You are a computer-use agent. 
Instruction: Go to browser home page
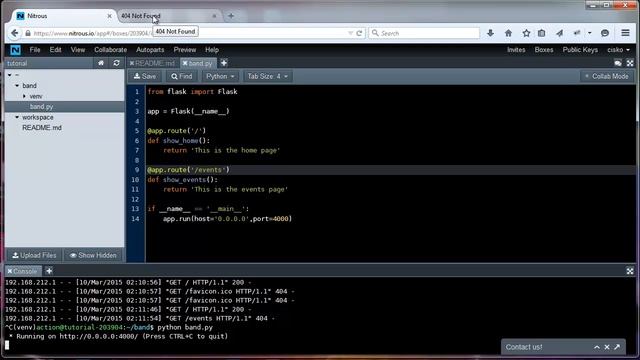pyautogui.click(x=508, y=33)
